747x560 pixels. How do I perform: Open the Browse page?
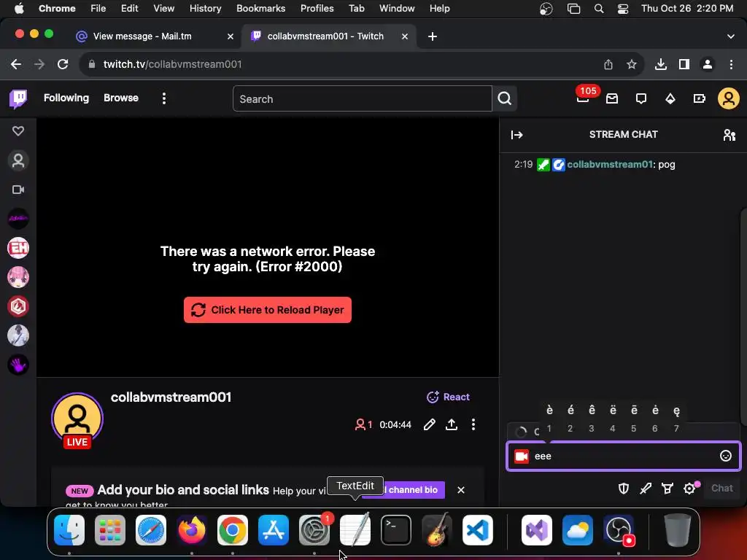[121, 98]
